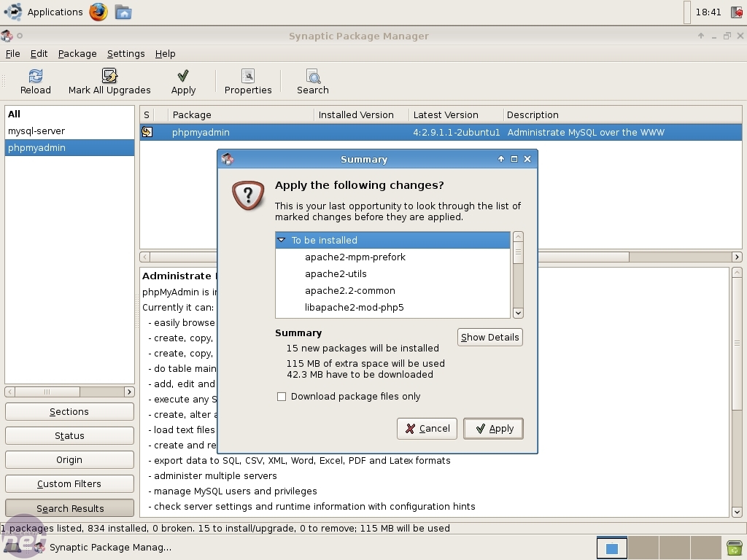Select apache2-utils in the install list
Screen dimensions: 747x560
(x=392, y=274)
